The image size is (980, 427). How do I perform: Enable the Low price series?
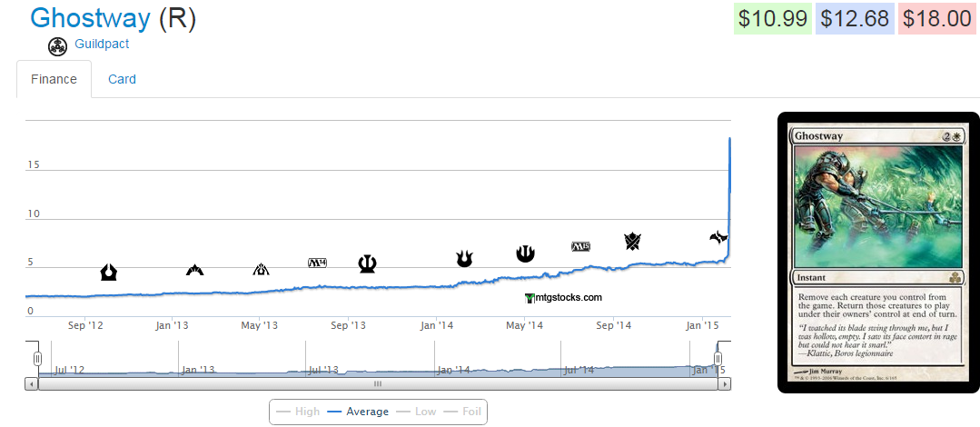coord(416,412)
